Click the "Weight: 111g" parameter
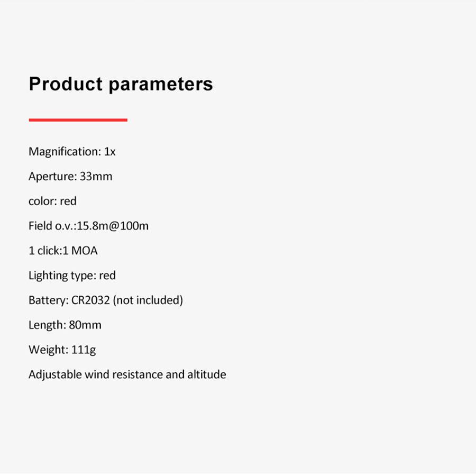The image size is (476, 476). click(x=62, y=350)
